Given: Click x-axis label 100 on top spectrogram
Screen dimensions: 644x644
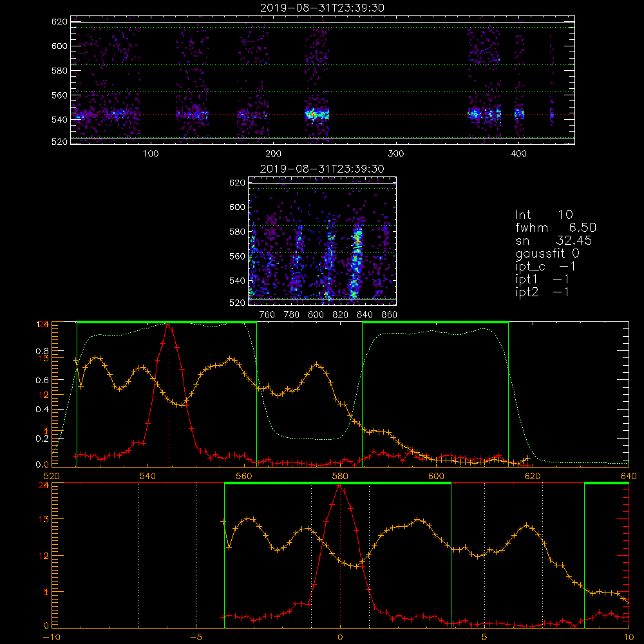Looking at the screenshot, I should point(151,154).
